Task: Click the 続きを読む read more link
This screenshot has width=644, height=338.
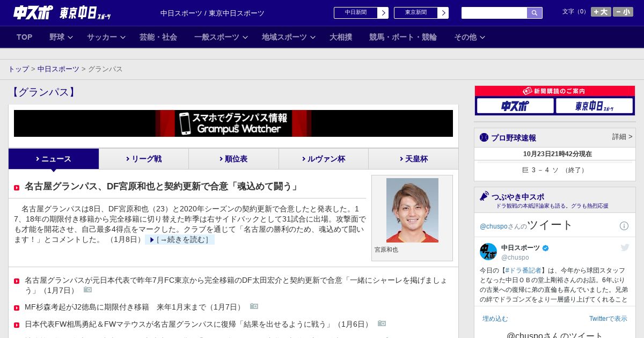Action: coord(180,240)
